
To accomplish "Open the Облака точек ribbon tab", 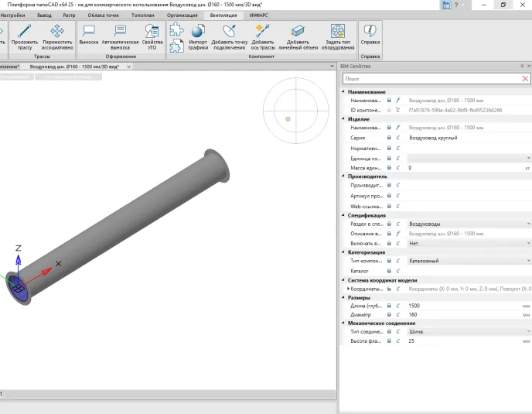I will (x=103, y=15).
